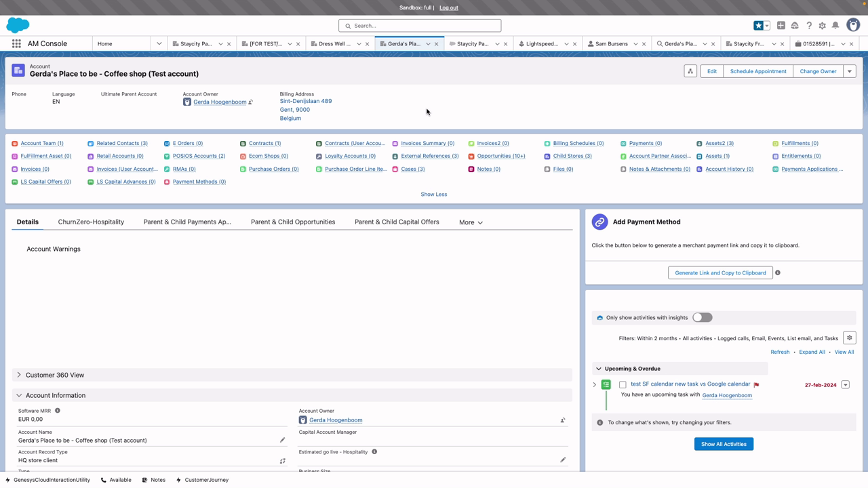Open Cases (3) related list
868x488 pixels.
coord(413,169)
